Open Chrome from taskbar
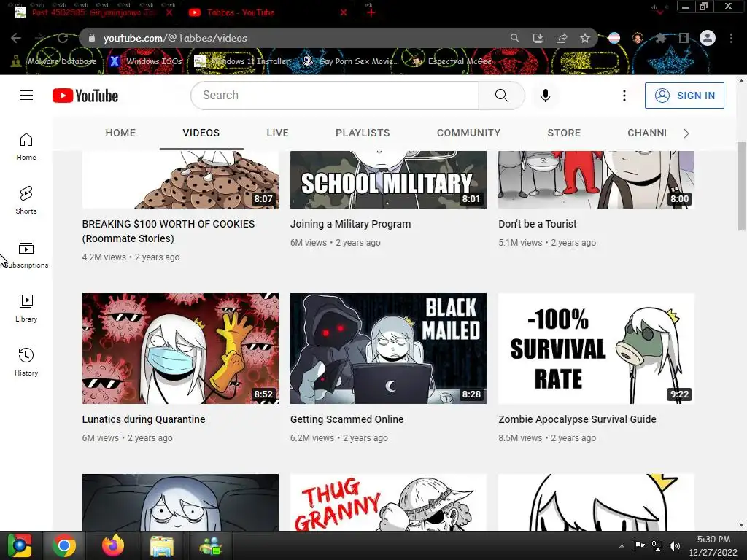747x560 pixels. pos(64,545)
